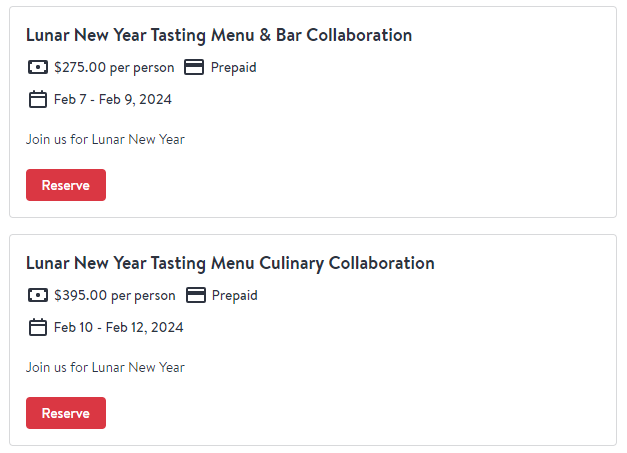Click the credit card icon in Culinary Collaboration card
The width and height of the screenshot is (627, 453).
196,295
